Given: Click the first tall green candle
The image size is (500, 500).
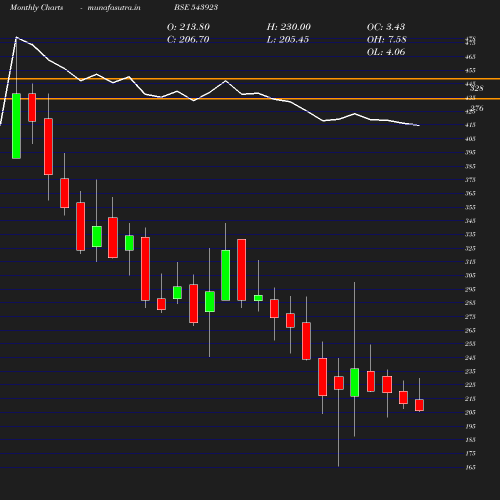Looking at the screenshot, I should point(16,126).
